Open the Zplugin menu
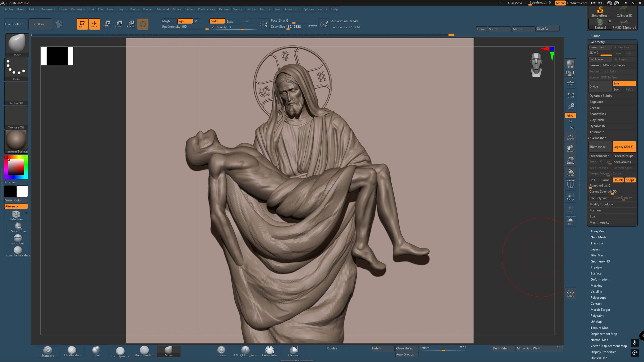This screenshot has width=644, height=362. (308, 9)
